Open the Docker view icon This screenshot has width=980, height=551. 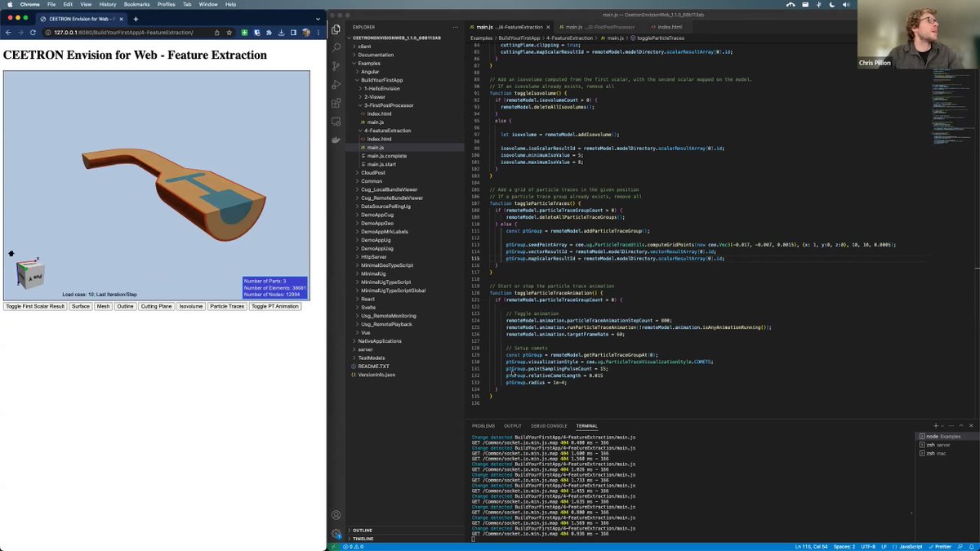[336, 140]
